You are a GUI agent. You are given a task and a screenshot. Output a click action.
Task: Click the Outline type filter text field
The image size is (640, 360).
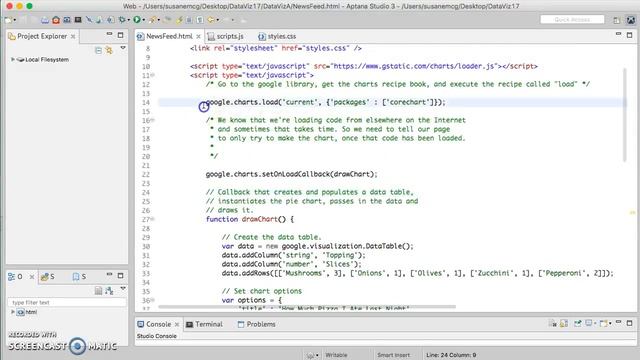67,302
